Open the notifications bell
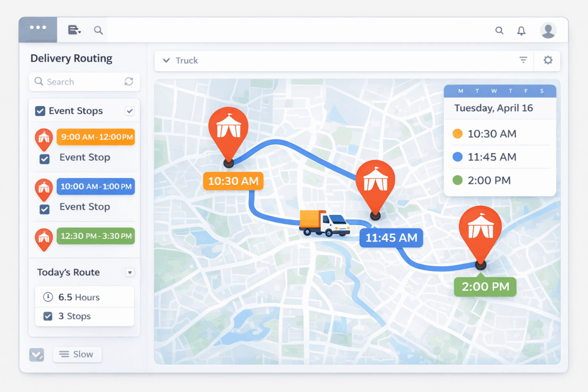 pos(521,30)
